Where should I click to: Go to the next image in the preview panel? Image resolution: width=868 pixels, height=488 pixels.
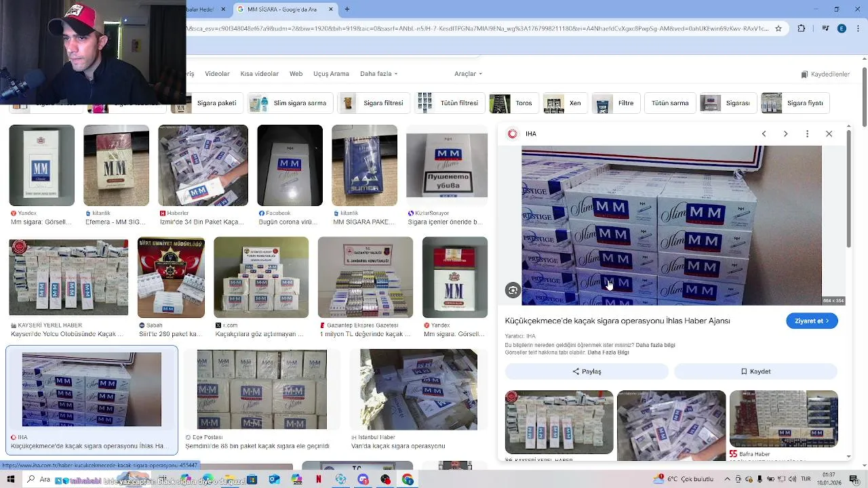coord(785,134)
